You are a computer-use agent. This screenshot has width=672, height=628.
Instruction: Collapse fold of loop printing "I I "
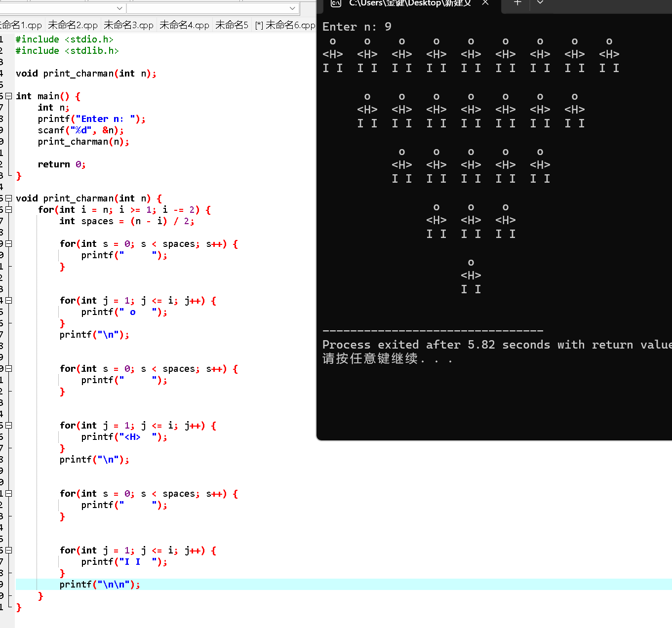[x=8, y=550]
